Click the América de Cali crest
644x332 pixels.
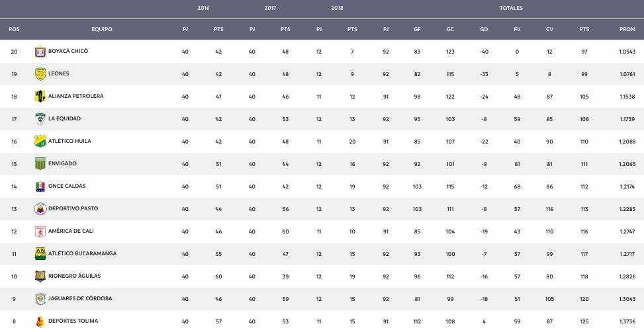[40, 231]
